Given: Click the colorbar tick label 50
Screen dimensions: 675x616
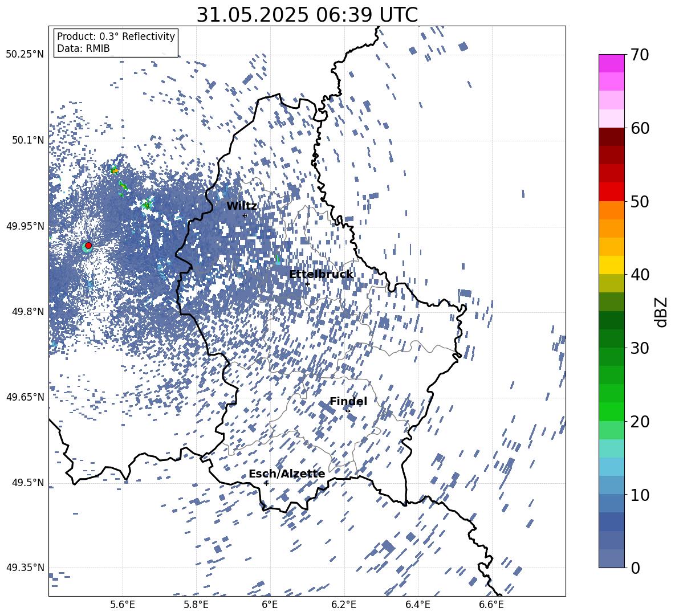Looking at the screenshot, I should [x=640, y=201].
